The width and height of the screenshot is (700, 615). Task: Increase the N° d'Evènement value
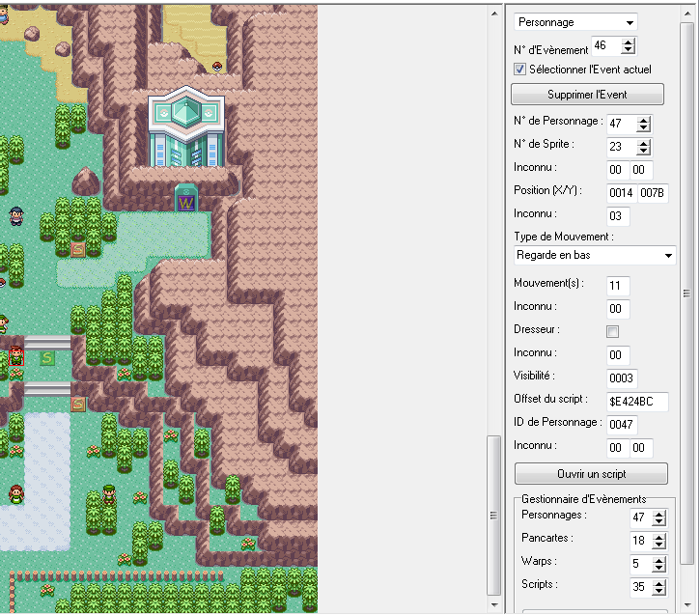[x=629, y=42]
